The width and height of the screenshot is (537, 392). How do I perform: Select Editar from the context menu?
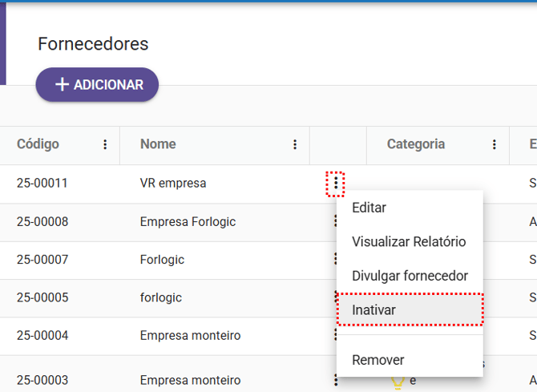point(369,208)
